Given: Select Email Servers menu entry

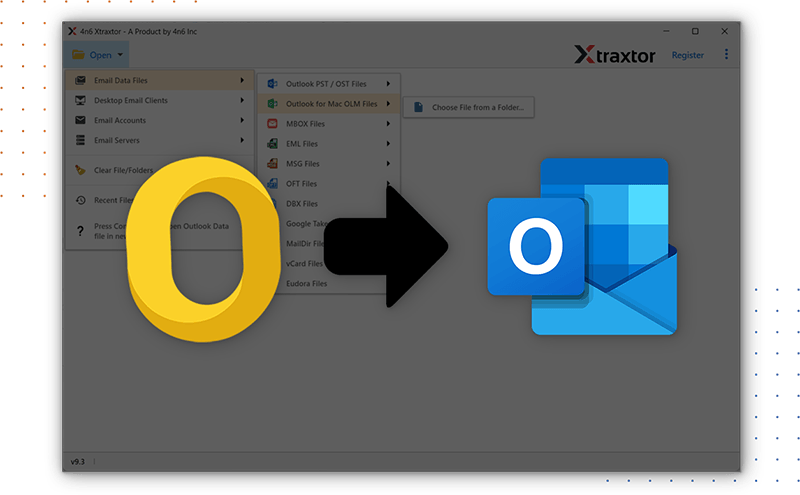Looking at the screenshot, I should click(x=159, y=140).
